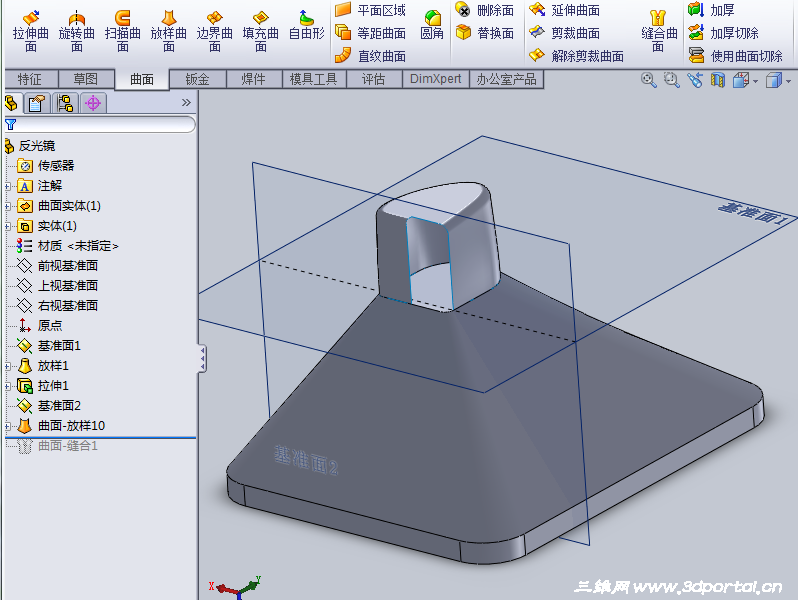The width and height of the screenshot is (798, 600).
Task: Select the 放样曲面 loft surface tool
Action: click(x=168, y=32)
